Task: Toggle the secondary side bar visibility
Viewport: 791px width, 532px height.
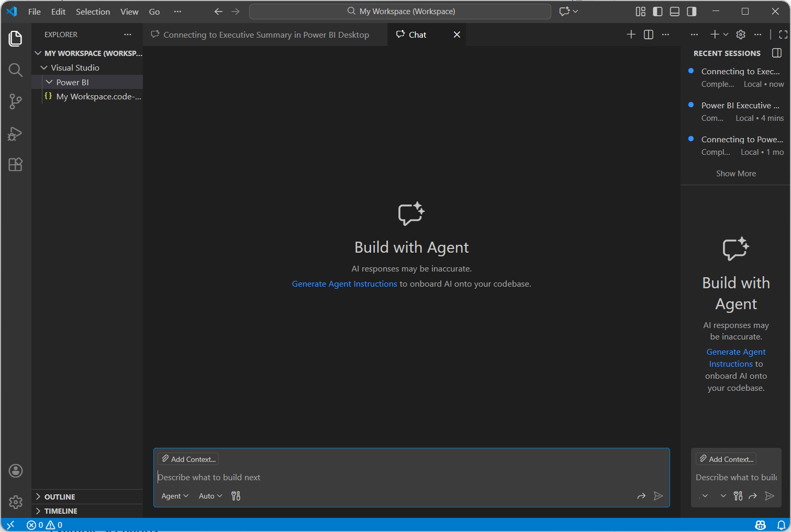Action: pyautogui.click(x=692, y=12)
